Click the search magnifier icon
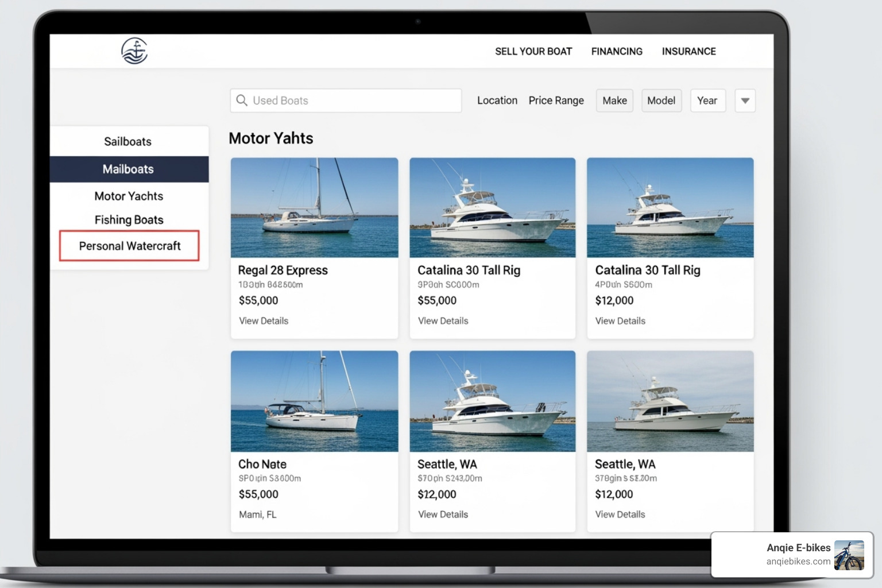Viewport: 882px width, 588px height. (x=242, y=100)
